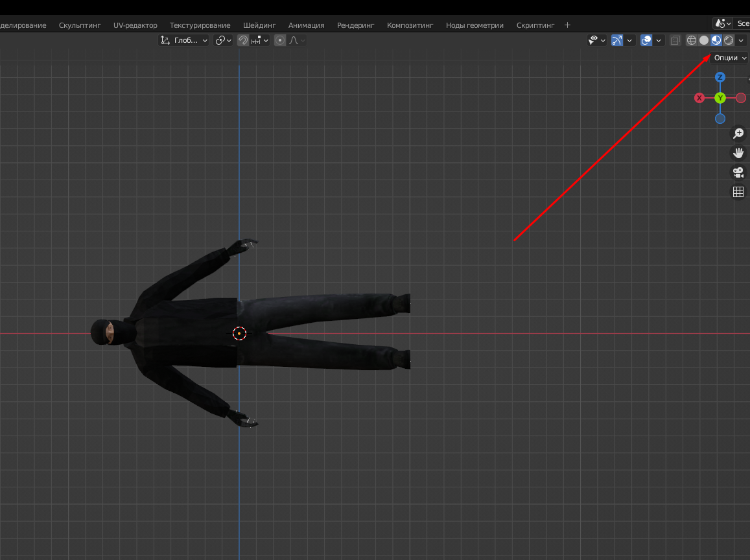Open the pivot point dropdown
Screen dimensions: 750x560
[224, 40]
